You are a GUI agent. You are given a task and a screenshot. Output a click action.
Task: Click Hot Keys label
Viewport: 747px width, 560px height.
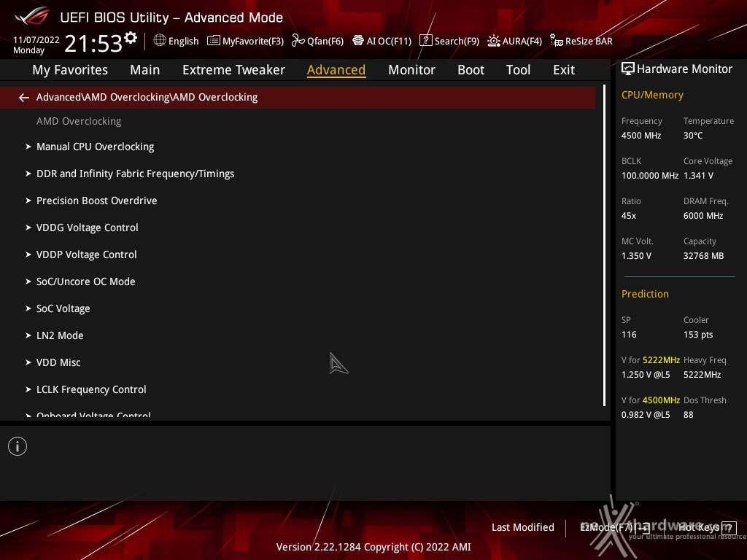[699, 527]
